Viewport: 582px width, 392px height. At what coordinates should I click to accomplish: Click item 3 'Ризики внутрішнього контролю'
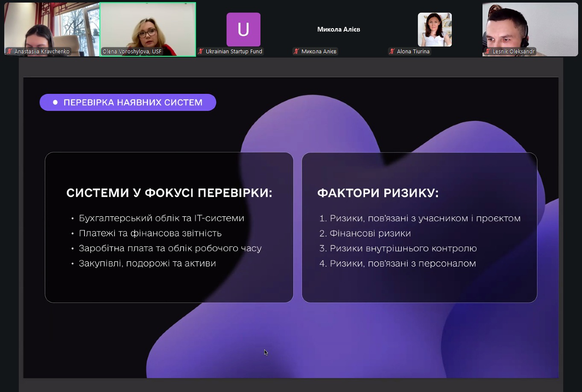pos(398,248)
